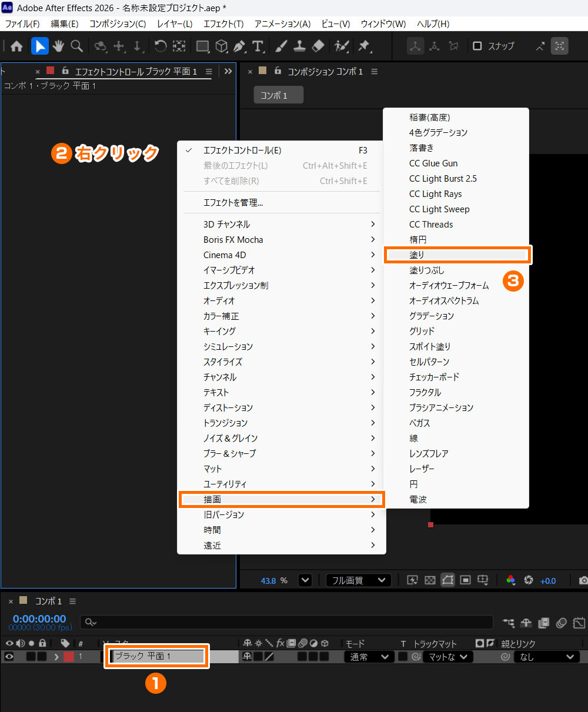The width and height of the screenshot is (588, 712).
Task: Select the Hand tool
Action: (59, 46)
